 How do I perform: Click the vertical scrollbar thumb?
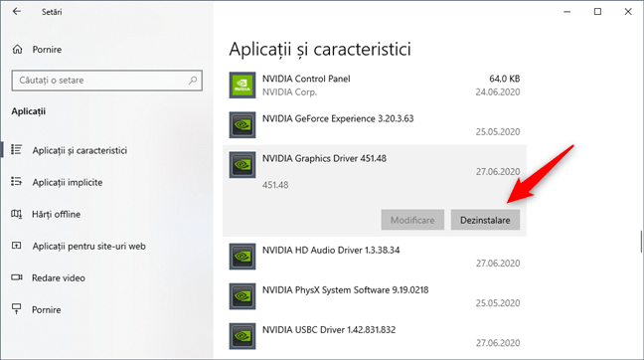[x=641, y=242]
